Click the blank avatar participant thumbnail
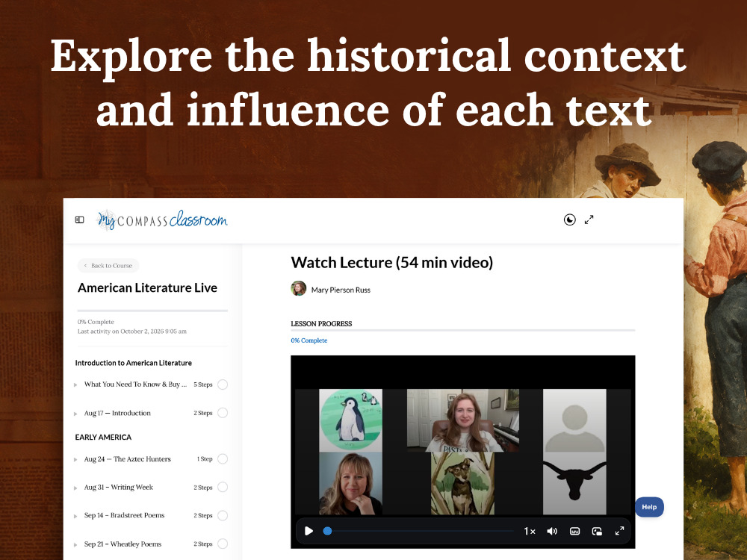Viewport: 747px width, 560px height. pyautogui.click(x=574, y=420)
